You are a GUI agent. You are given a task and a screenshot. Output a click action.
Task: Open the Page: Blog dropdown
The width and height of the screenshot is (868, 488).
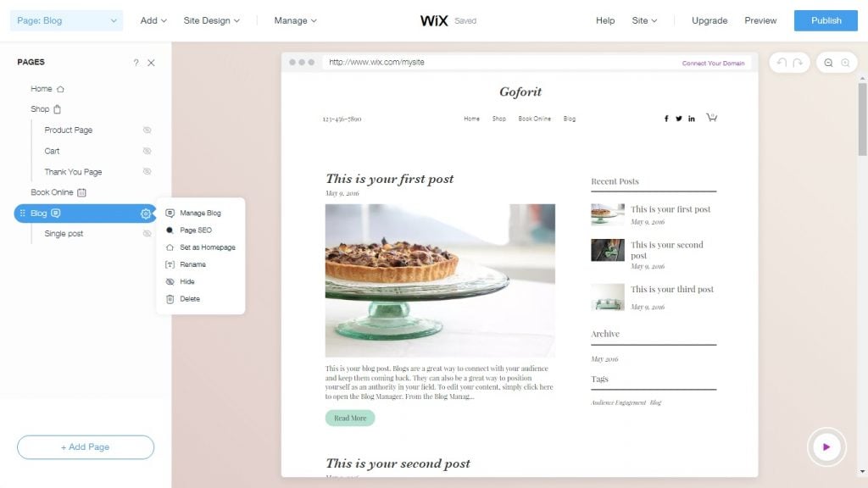(x=66, y=20)
